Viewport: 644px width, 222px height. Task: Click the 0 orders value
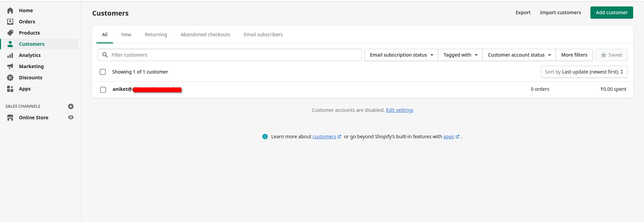point(540,89)
